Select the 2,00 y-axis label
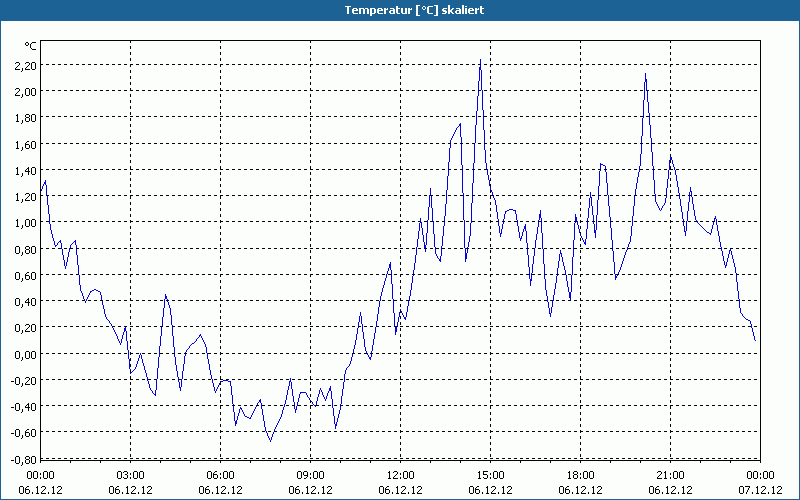 pyautogui.click(x=27, y=92)
